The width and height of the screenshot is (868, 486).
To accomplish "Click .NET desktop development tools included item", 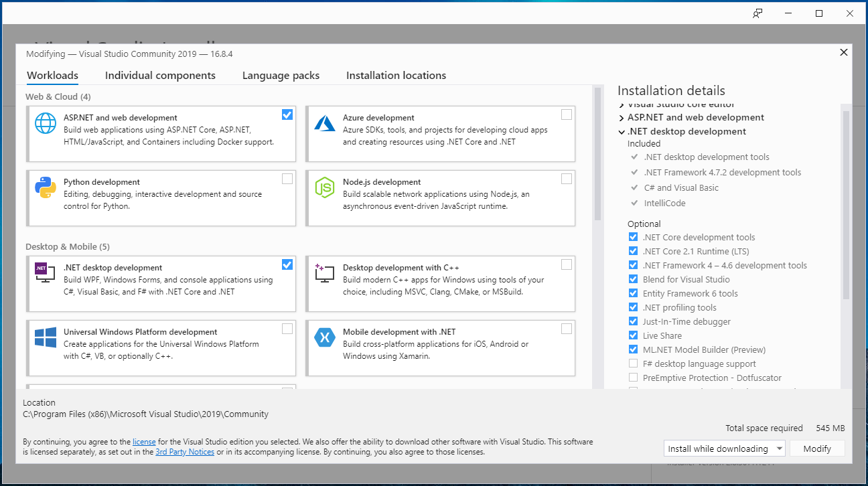I will 707,157.
